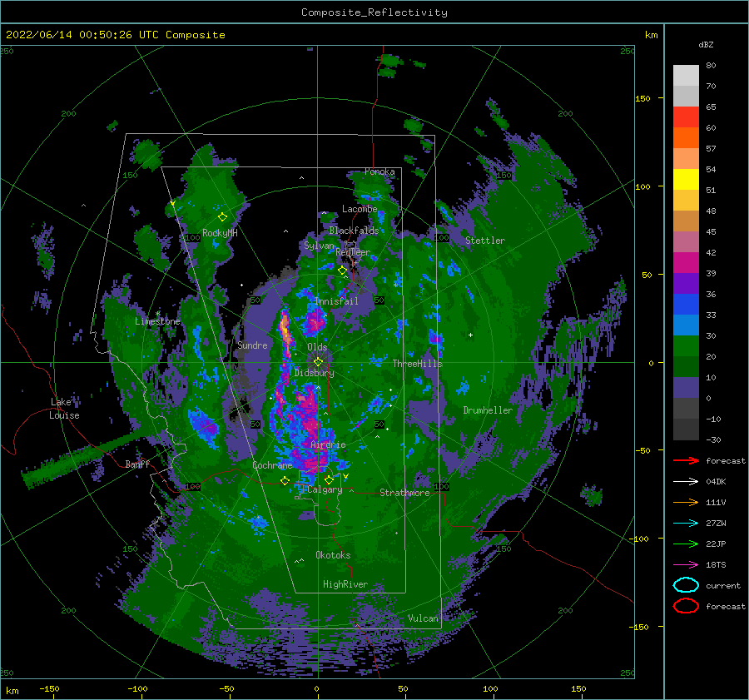Click the HighRiver label

click(x=345, y=584)
